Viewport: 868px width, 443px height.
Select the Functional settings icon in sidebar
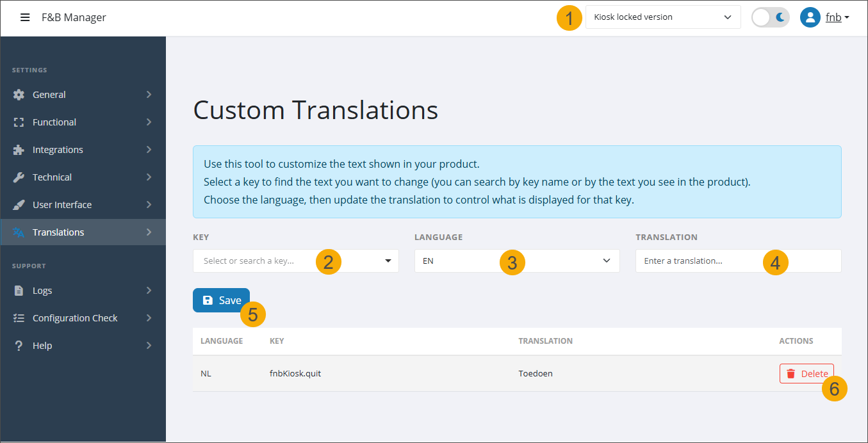click(20, 122)
